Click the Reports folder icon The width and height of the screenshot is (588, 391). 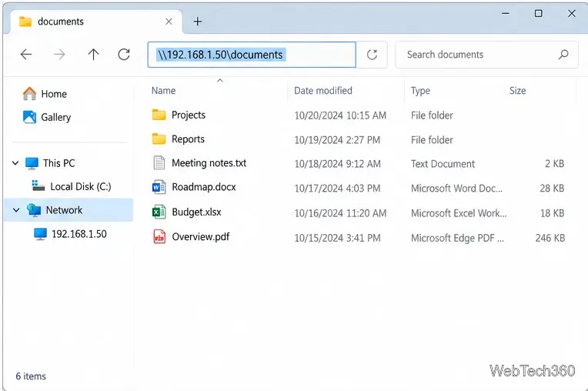click(159, 139)
